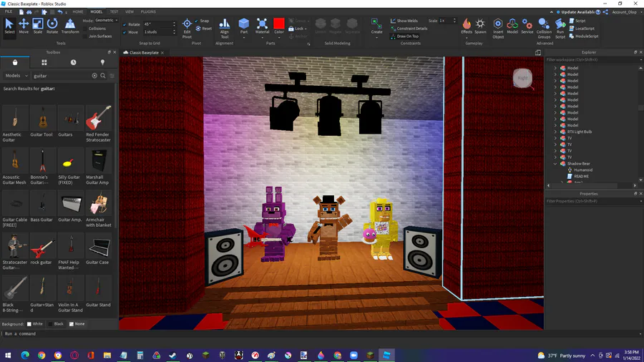Open the Effects dropdown arrow
This screenshot has height=362, width=644.
point(467,37)
